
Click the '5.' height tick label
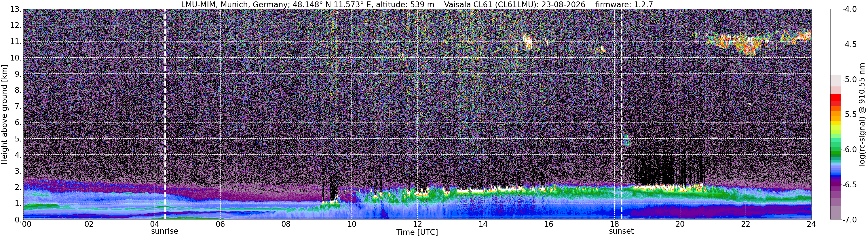click(x=18, y=139)
